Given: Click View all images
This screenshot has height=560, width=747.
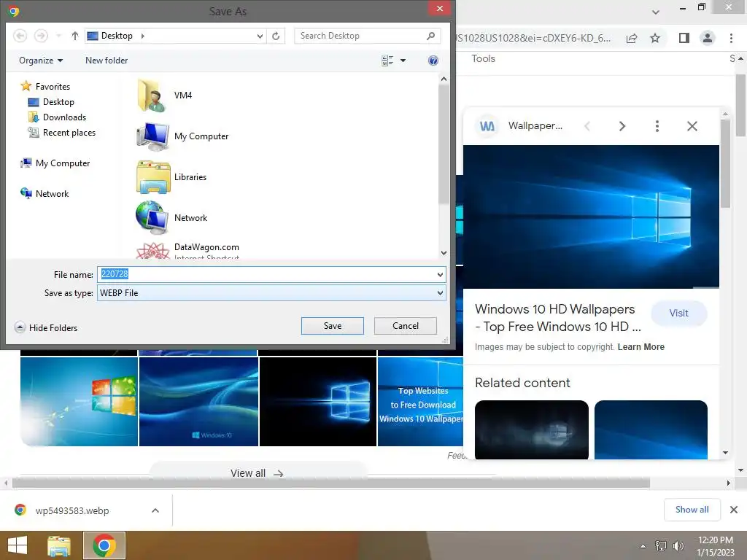Looking at the screenshot, I should pos(258,473).
